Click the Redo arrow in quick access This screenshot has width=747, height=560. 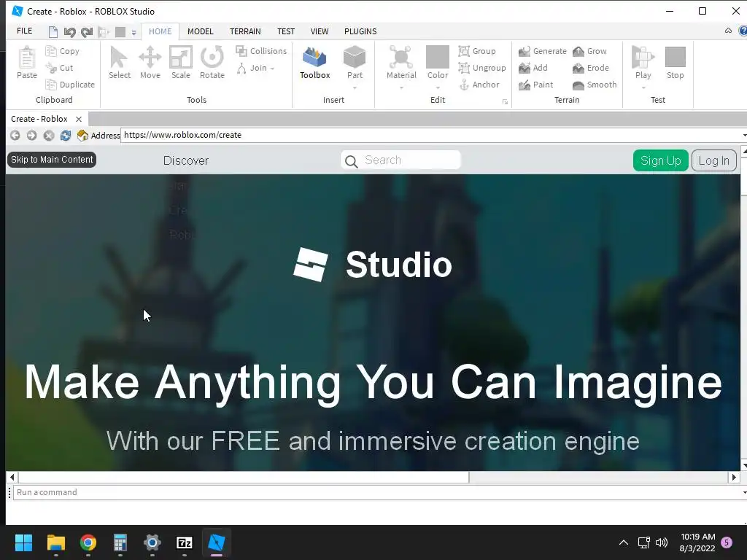[87, 32]
